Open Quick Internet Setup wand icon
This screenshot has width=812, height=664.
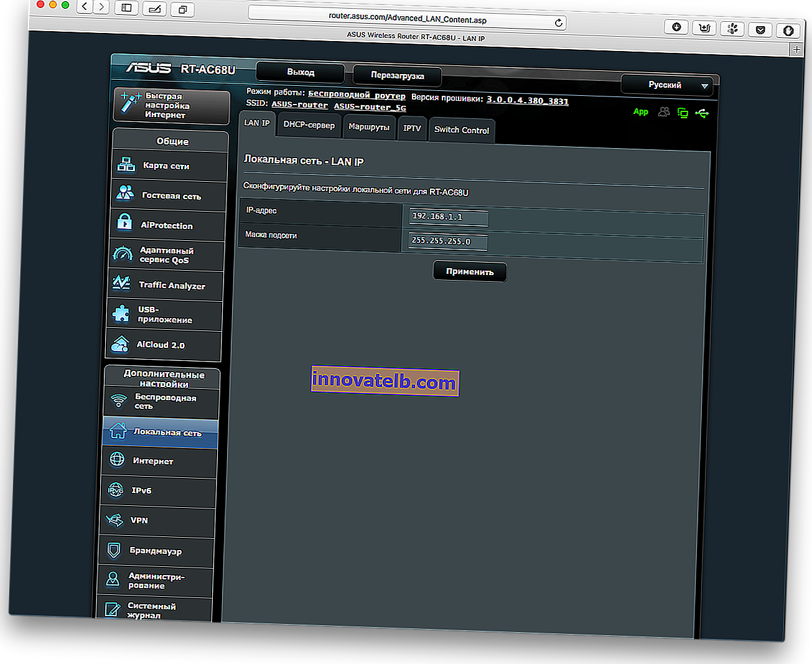coord(130,103)
